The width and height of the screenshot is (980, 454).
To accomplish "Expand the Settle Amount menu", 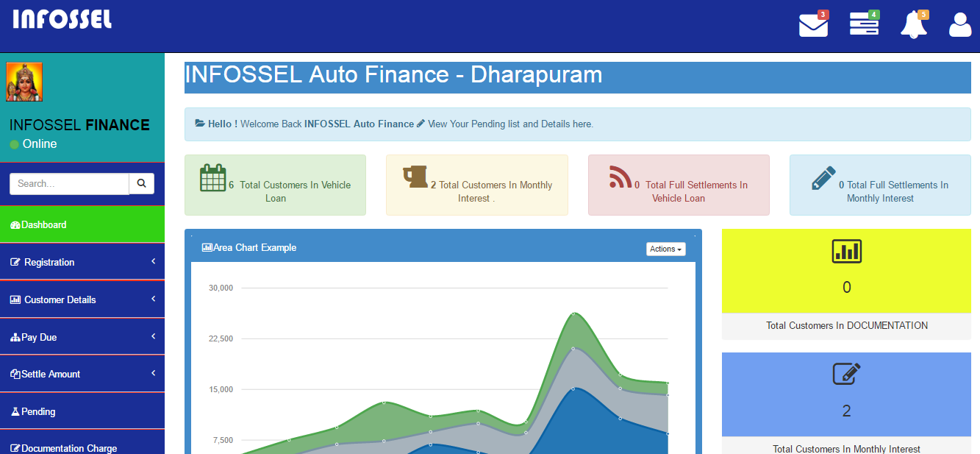I will tap(82, 374).
